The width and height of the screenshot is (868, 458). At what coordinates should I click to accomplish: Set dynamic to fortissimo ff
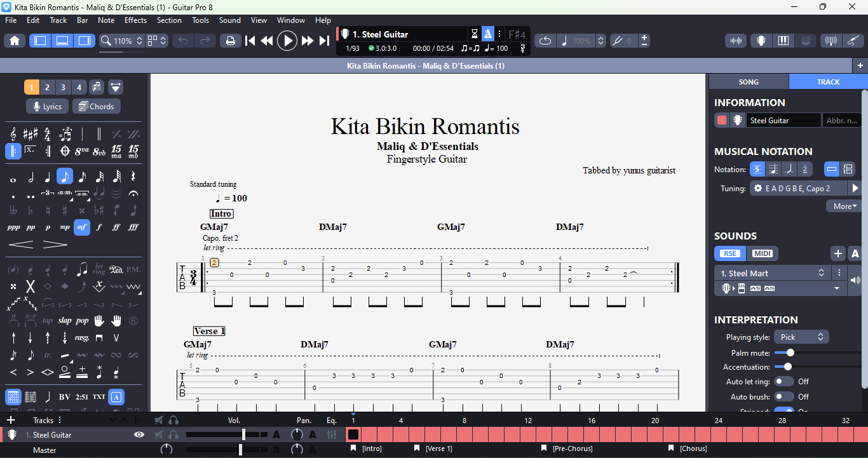coord(116,227)
